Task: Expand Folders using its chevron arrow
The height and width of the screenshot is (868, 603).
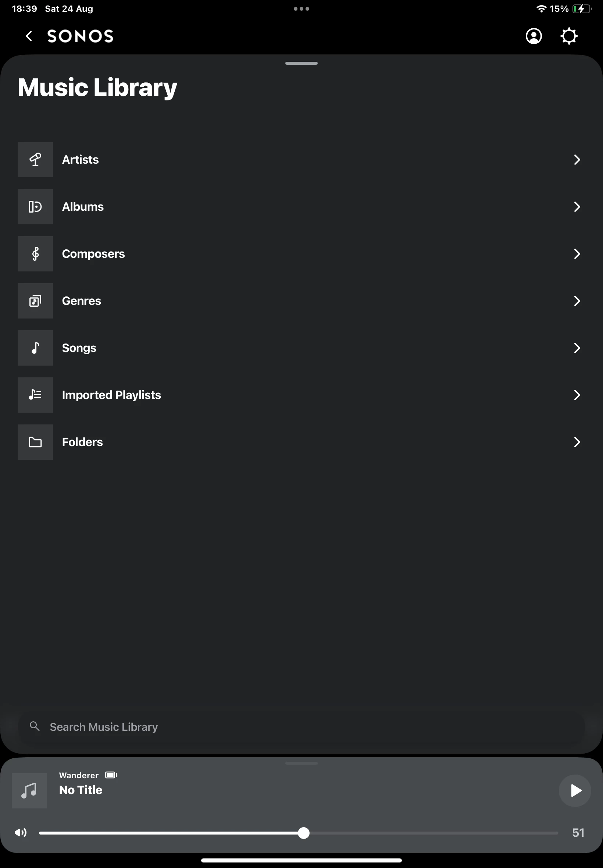Action: point(577,442)
